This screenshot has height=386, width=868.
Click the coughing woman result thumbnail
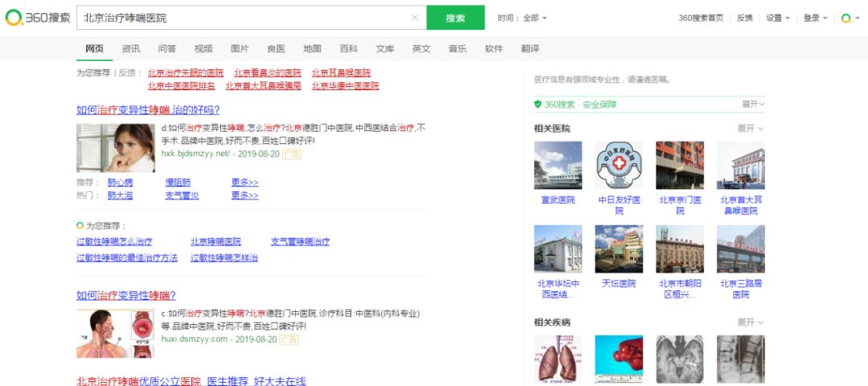point(116,147)
